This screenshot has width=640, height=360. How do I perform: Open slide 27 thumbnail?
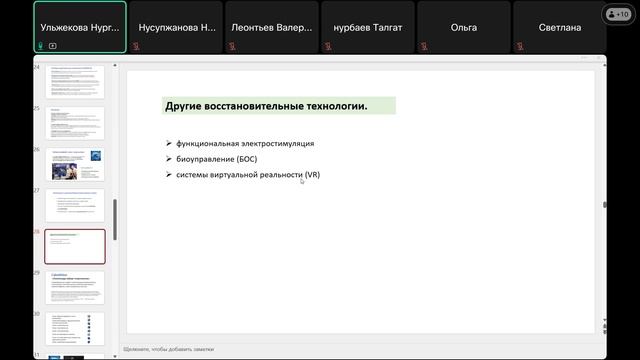75,205
